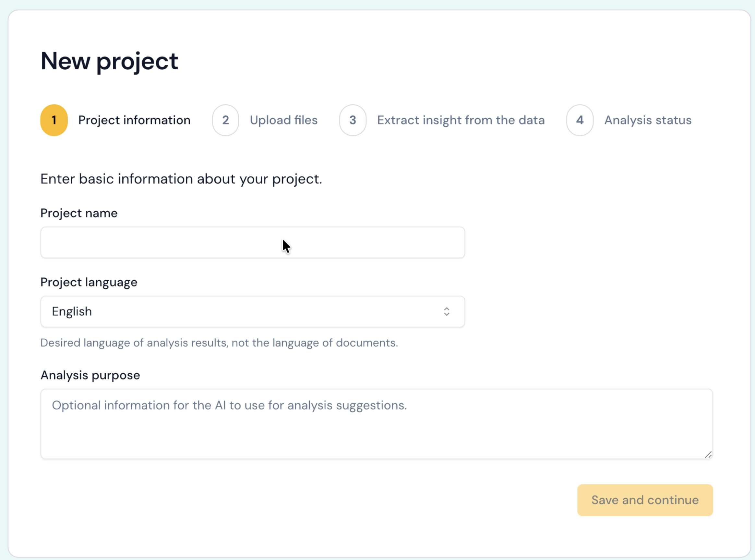Switch to the Upload files step
Screen dimensions: 755x560
coord(284,120)
